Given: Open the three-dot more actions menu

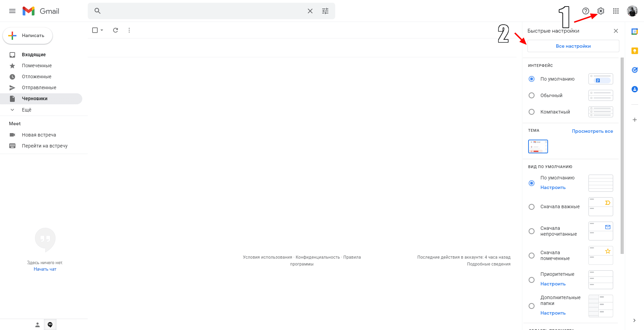Looking at the screenshot, I should coord(129,30).
